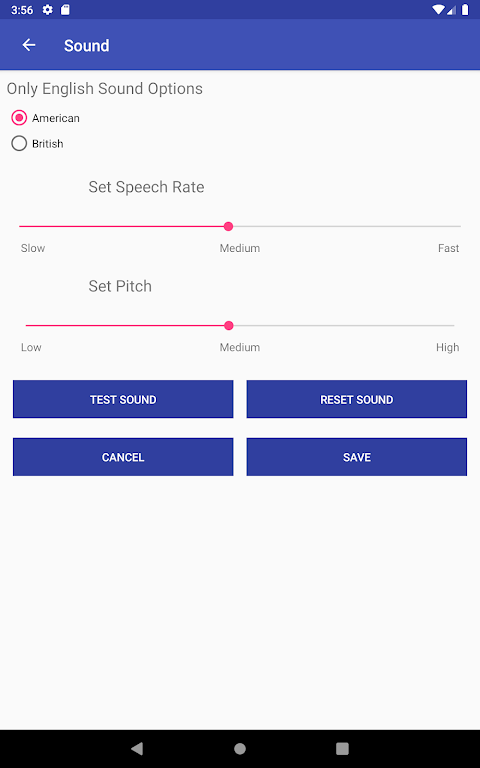
Task: Click the RESET SOUND button
Action: point(357,399)
